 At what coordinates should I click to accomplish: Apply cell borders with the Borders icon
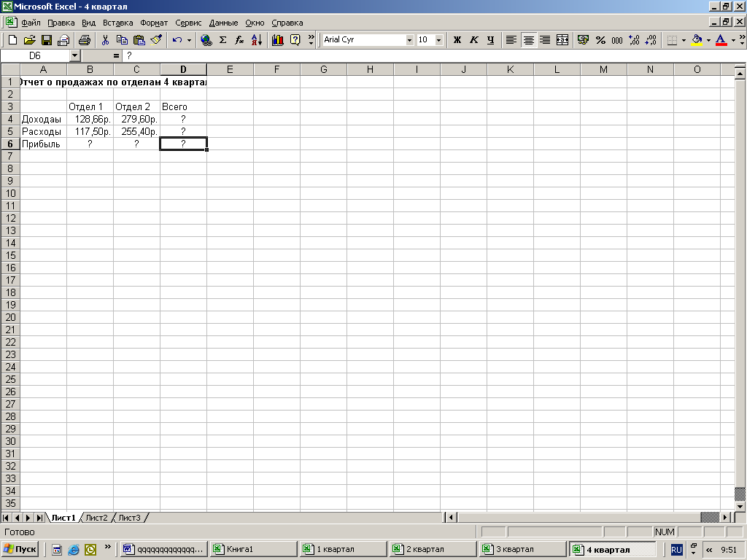pos(672,40)
